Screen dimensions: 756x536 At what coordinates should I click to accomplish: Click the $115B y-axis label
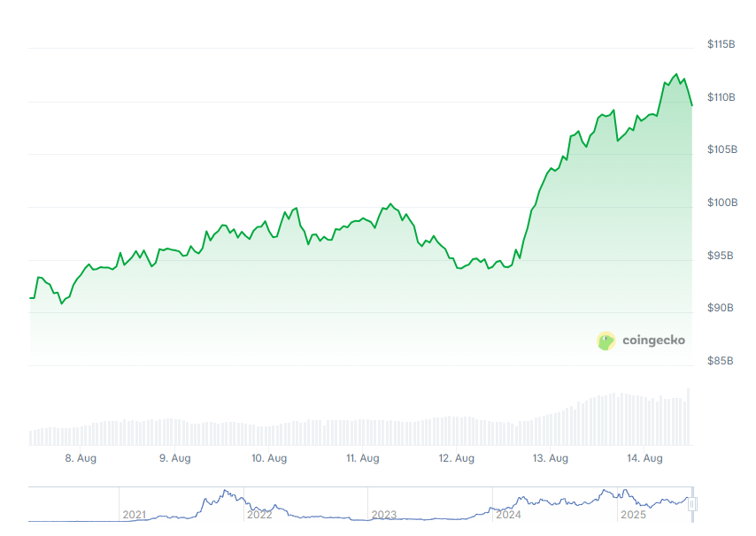pyautogui.click(x=721, y=44)
